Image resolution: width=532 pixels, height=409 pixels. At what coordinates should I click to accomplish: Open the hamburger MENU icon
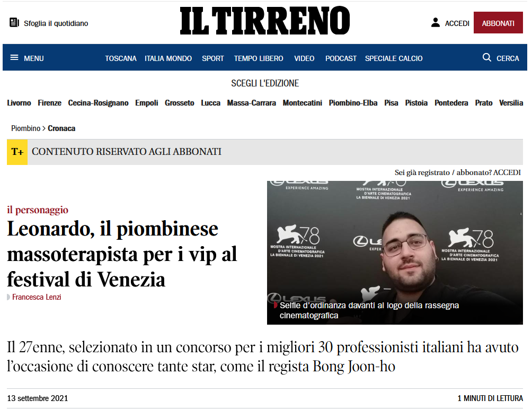pyautogui.click(x=14, y=58)
